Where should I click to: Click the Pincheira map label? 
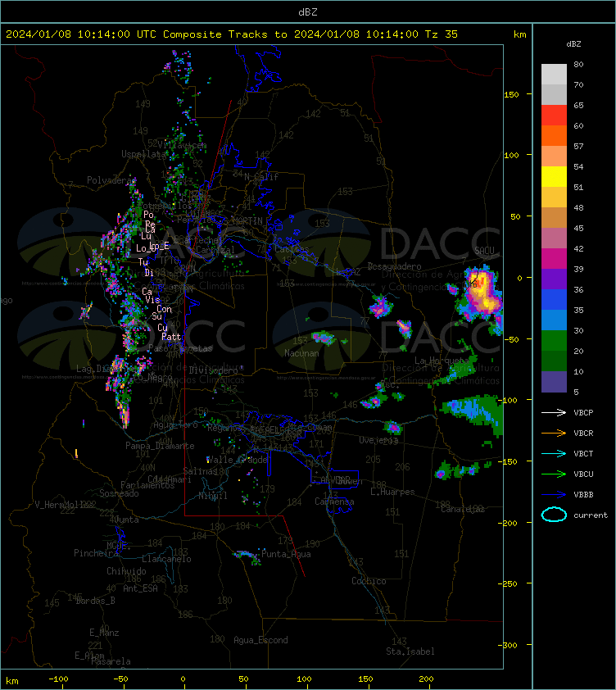click(96, 552)
